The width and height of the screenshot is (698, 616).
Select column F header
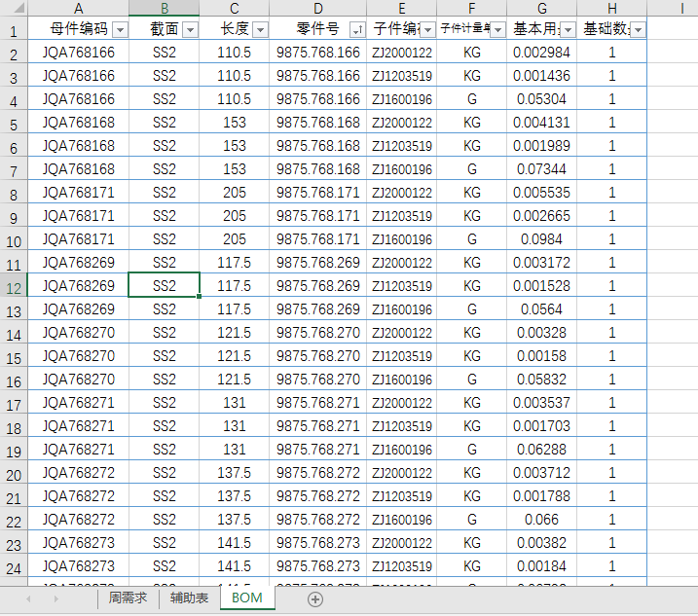coord(472,8)
